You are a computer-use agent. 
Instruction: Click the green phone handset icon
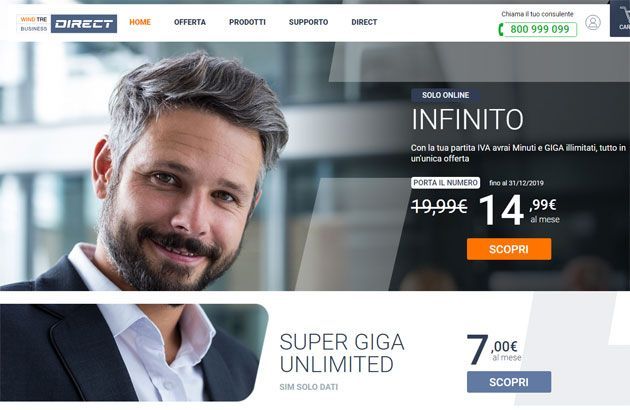pos(501,29)
